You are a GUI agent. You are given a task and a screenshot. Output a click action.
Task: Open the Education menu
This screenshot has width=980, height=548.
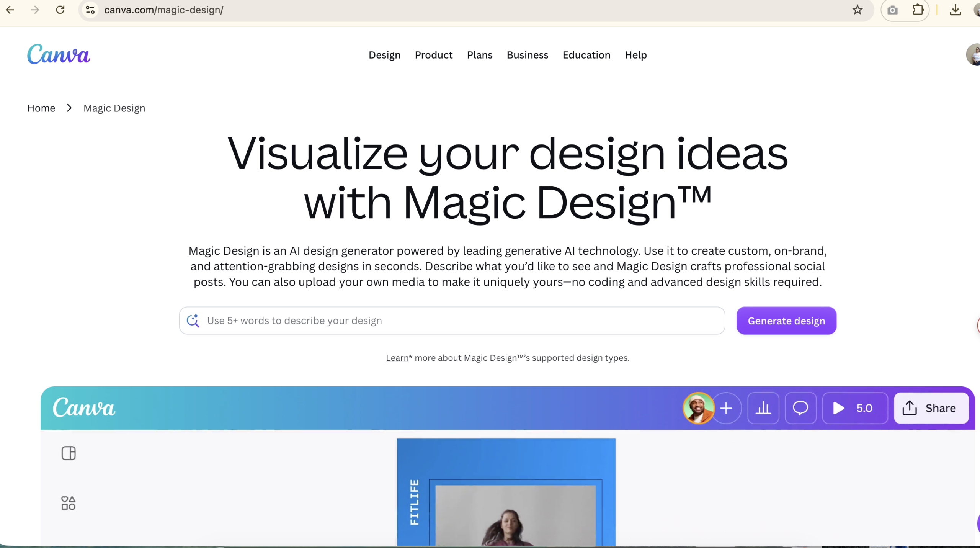[x=586, y=55]
